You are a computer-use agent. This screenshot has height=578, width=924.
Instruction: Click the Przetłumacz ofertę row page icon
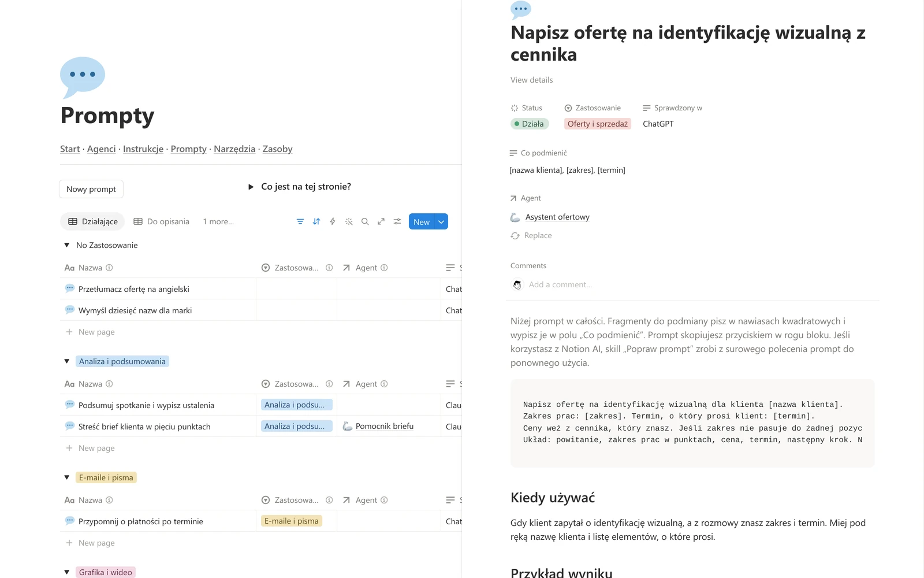(70, 288)
